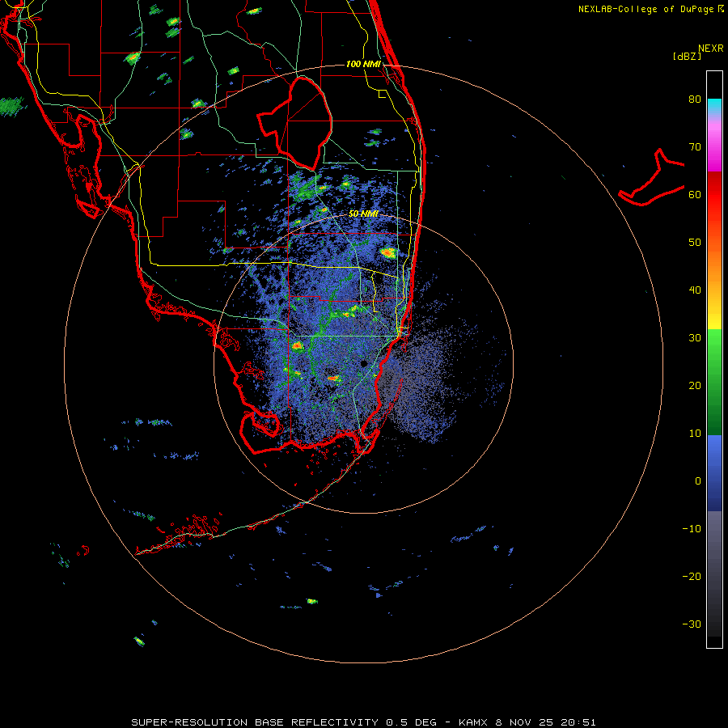Select the 10 value on the dBZ scale
The image size is (728, 728).
click(695, 434)
